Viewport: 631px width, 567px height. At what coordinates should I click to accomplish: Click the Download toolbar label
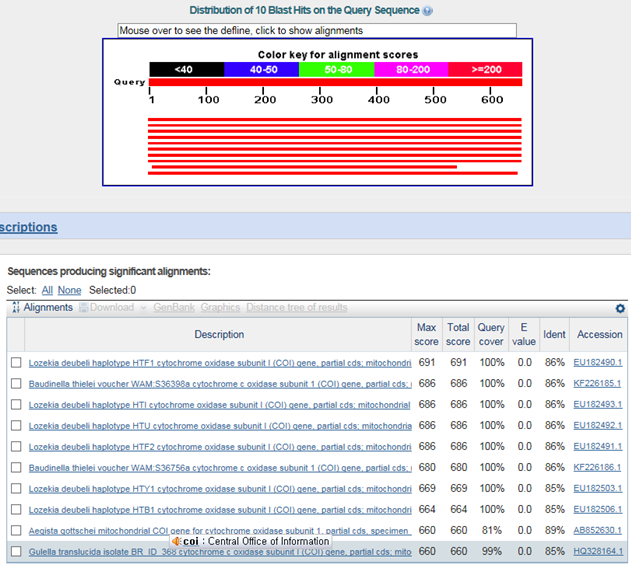click(x=112, y=307)
